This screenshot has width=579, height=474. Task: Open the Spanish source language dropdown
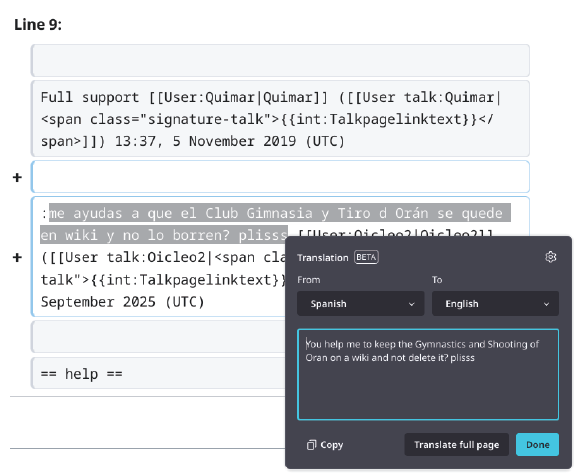(x=360, y=303)
